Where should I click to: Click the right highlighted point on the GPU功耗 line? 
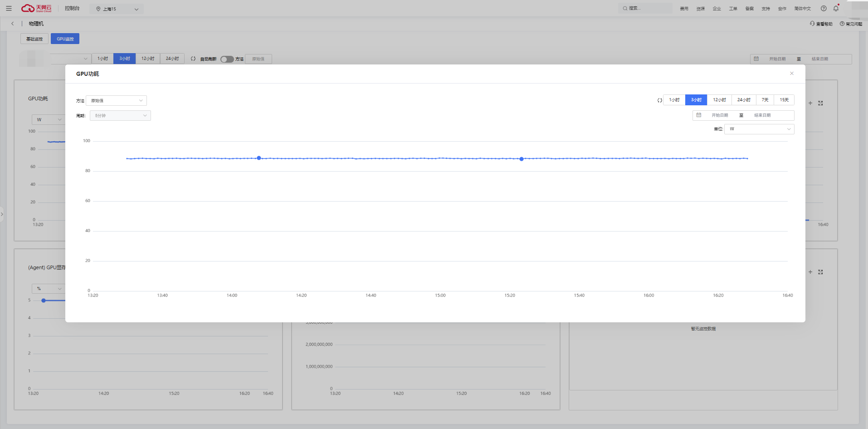[522, 159]
